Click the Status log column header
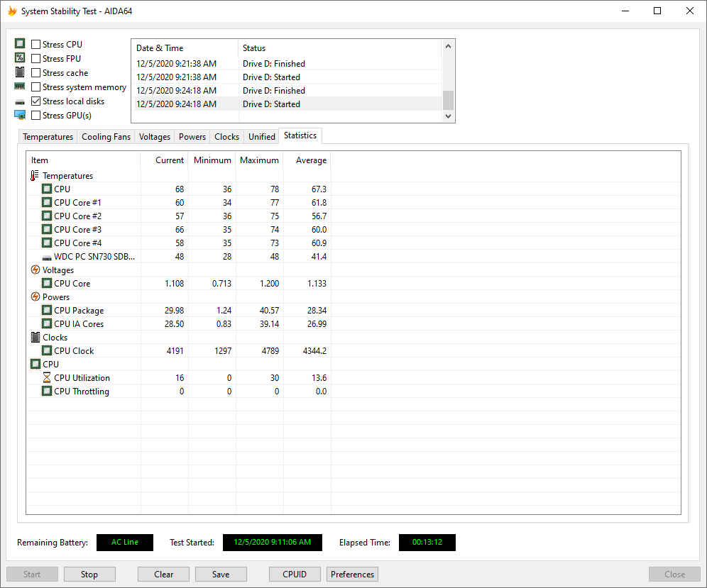Image resolution: width=707 pixels, height=588 pixels. [x=339, y=48]
